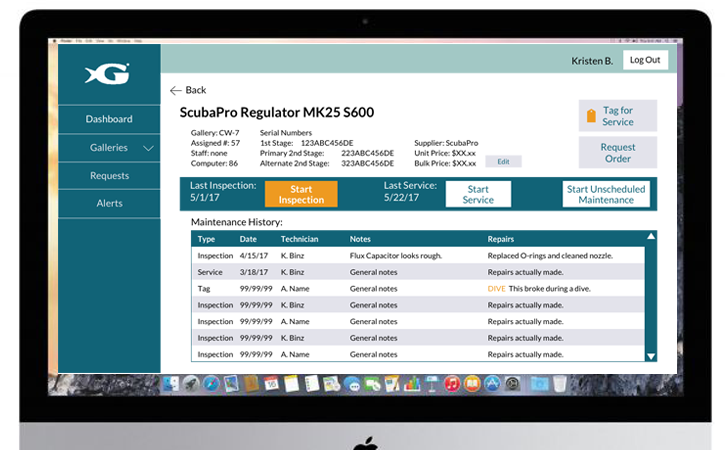Click the Repairs column header
Viewport: 725px width, 450px height.
click(x=501, y=239)
